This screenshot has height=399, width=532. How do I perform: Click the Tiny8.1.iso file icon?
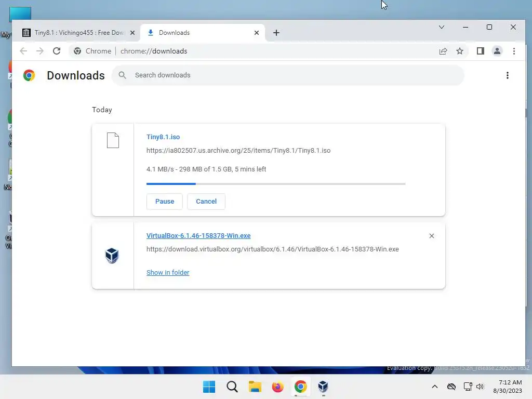tap(113, 140)
